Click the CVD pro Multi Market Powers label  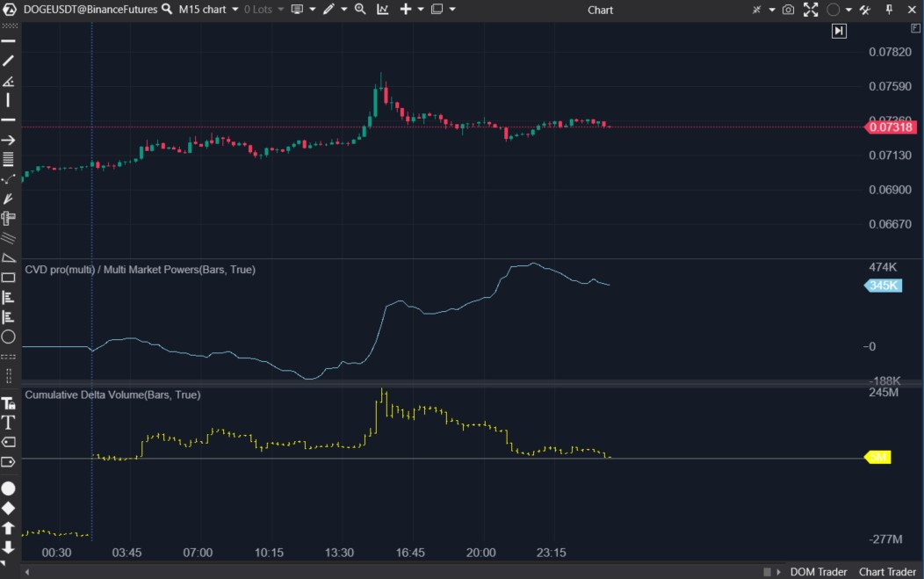click(139, 269)
